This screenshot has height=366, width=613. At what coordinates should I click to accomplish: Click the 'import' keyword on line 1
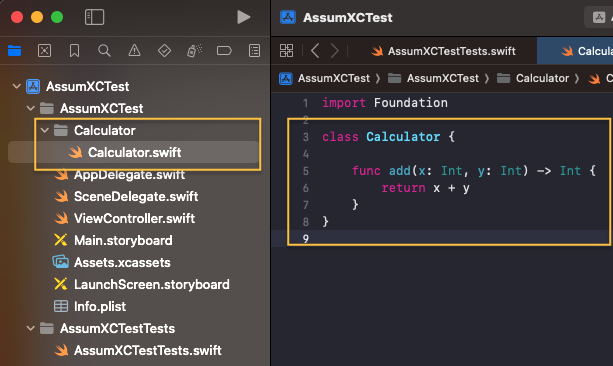[344, 103]
